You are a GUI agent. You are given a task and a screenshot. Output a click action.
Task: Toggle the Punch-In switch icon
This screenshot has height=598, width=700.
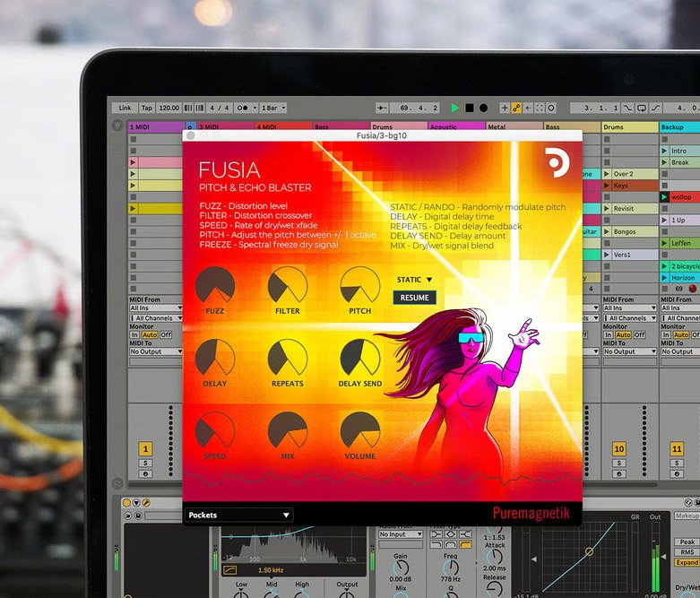point(627,108)
